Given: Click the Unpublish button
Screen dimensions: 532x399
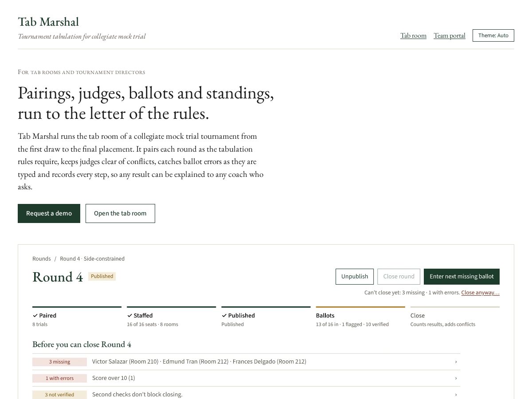Looking at the screenshot, I should 355,276.
